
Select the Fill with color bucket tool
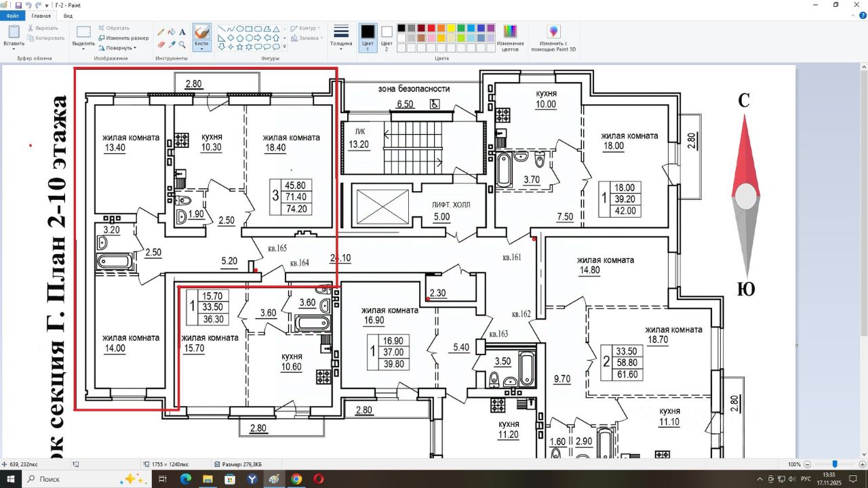pos(172,32)
